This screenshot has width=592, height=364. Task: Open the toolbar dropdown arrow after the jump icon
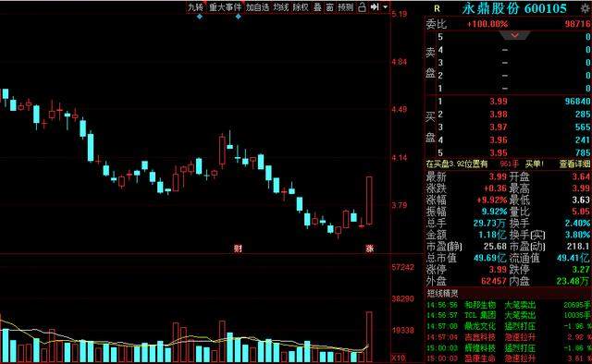385,7
